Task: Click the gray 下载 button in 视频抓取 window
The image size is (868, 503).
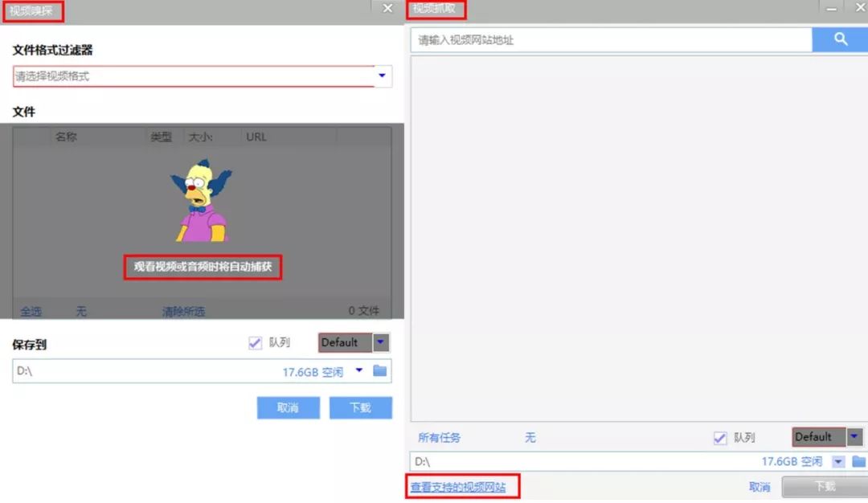Action: (x=825, y=486)
